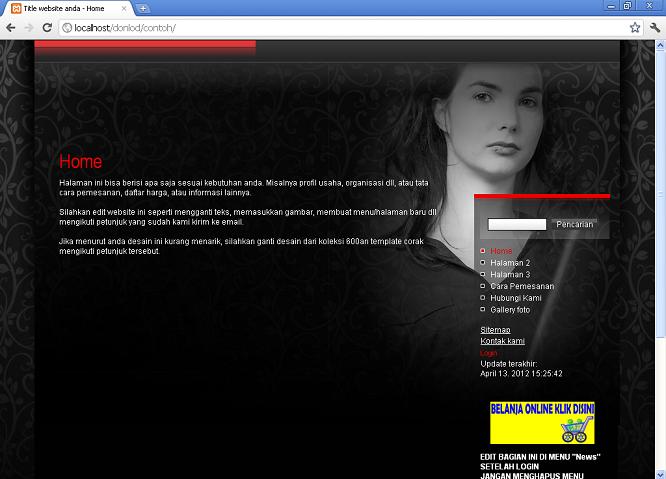Image resolution: width=666 pixels, height=479 pixels.
Task: Open the Halaman 2 menu item
Action: tap(510, 263)
